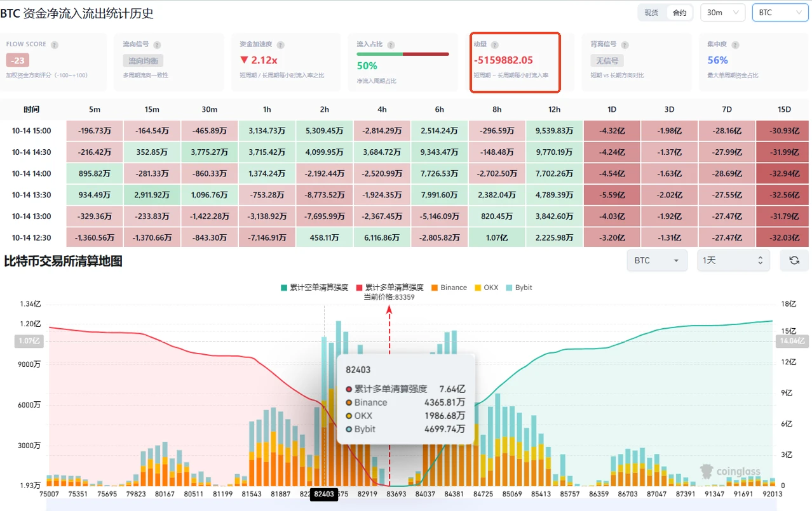Click the 当前价格:83359 label above the chart
This screenshot has width=812, height=511.
pyautogui.click(x=389, y=296)
